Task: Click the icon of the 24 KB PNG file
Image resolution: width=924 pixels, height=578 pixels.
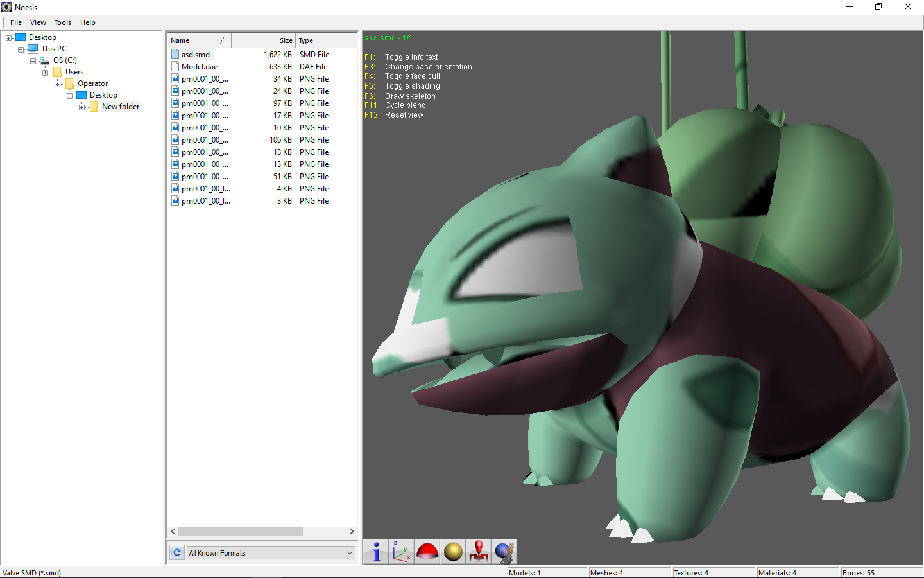Action: pyautogui.click(x=175, y=91)
